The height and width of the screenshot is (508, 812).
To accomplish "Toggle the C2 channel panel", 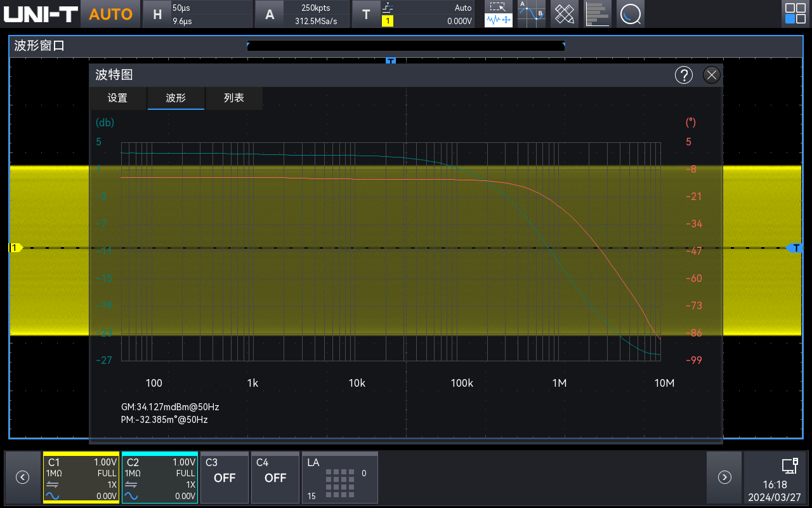I will tap(160, 478).
